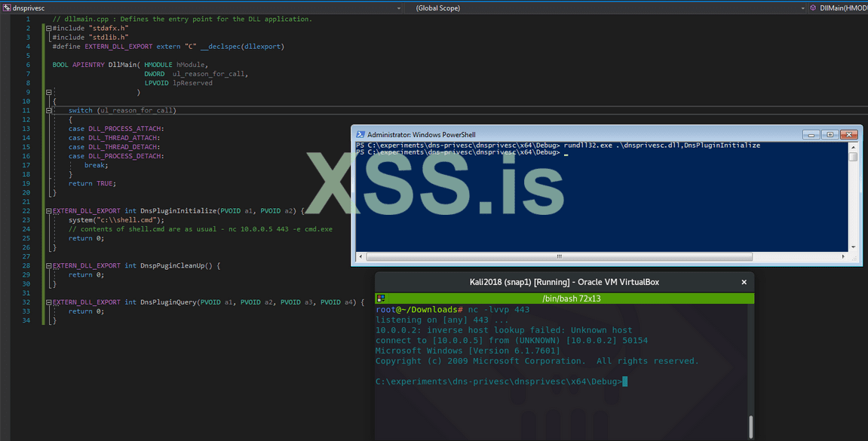Viewport: 868px width, 441px height.
Task: Minimize the Administrator PowerShell window
Action: [811, 134]
